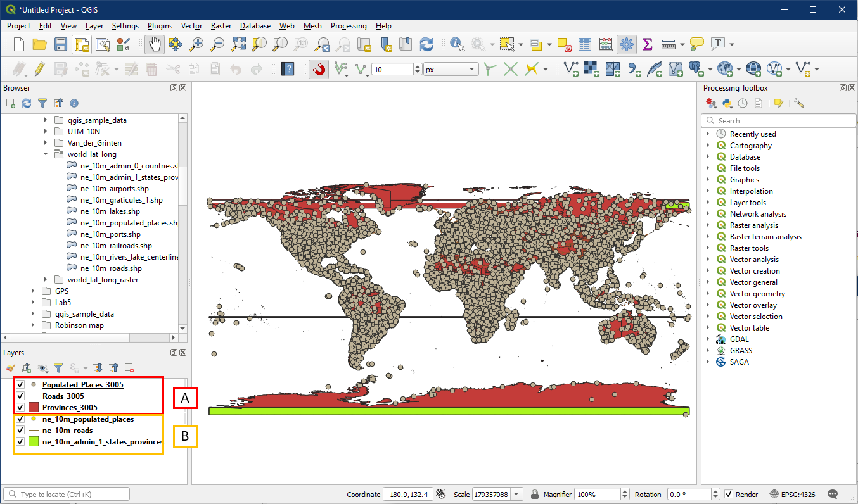
Task: Open the Python console in Processing Toolbox
Action: tap(727, 103)
